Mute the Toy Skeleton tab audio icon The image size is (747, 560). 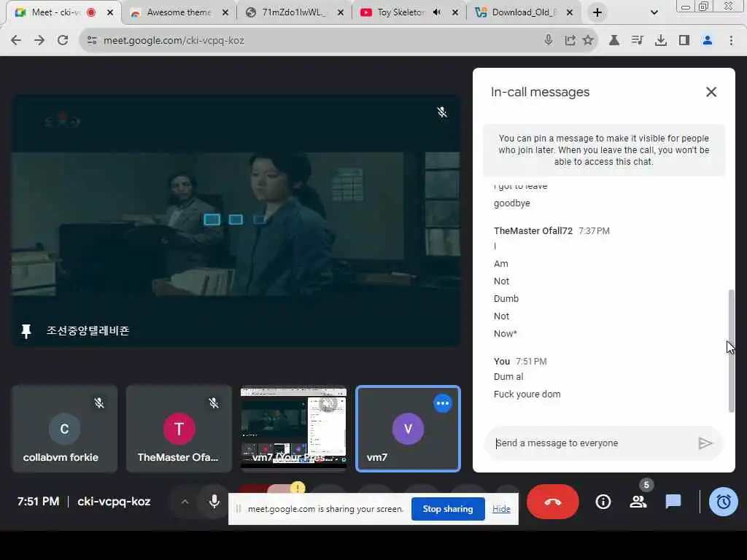pyautogui.click(x=436, y=12)
